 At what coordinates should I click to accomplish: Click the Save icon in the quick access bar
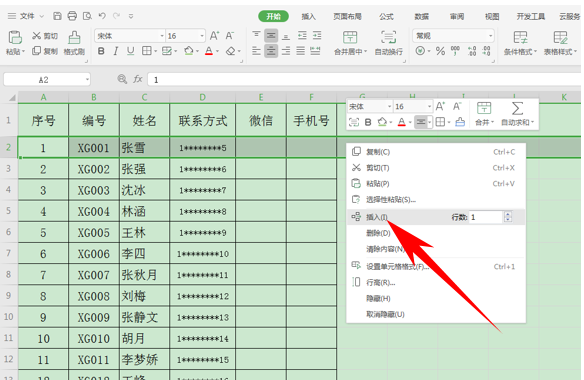click(x=57, y=16)
